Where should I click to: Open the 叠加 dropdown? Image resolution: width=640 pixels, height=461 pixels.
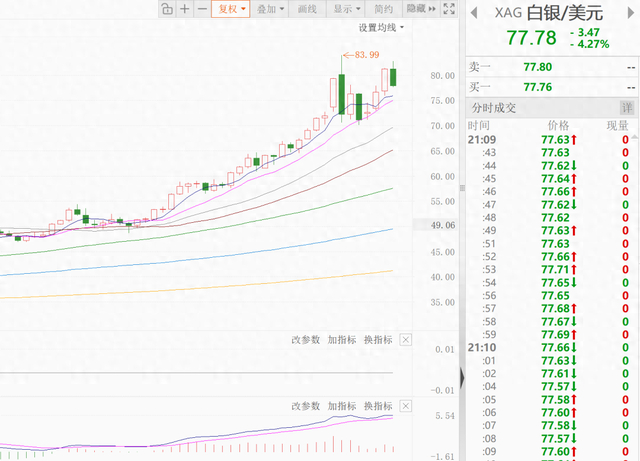269,9
